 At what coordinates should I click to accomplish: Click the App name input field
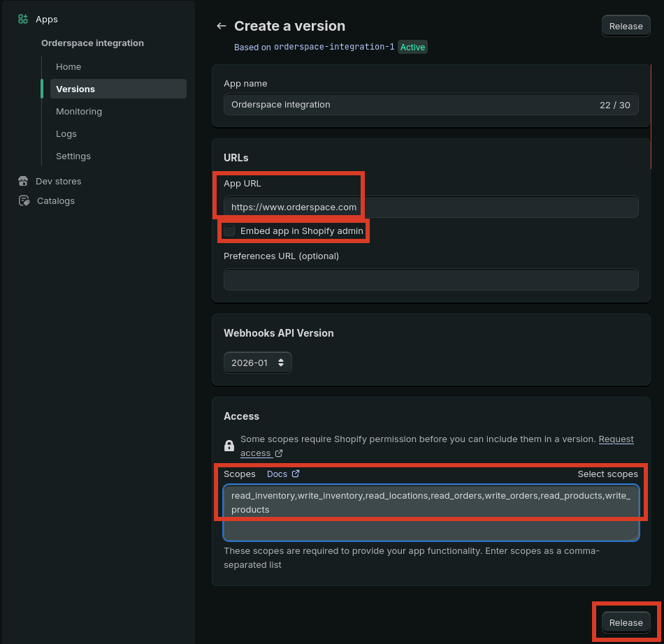point(431,105)
